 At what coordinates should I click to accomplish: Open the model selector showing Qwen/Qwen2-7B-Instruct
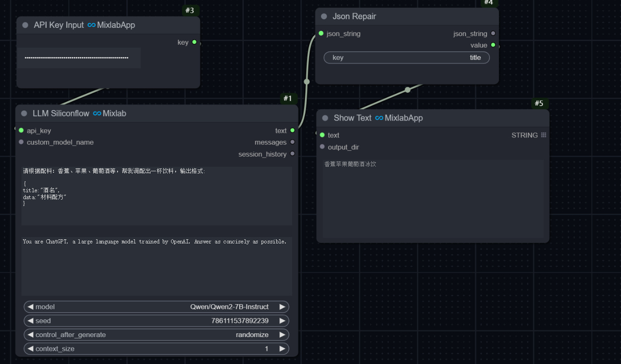click(156, 306)
